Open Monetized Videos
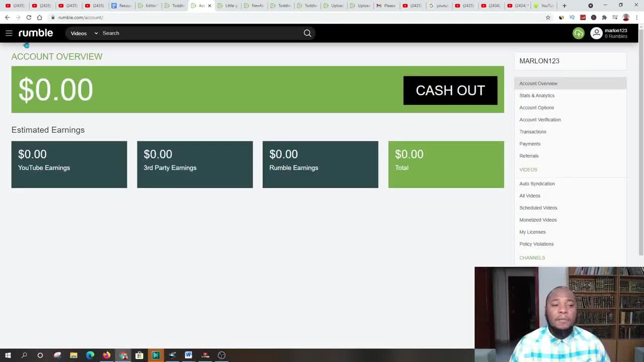The height and width of the screenshot is (362, 644). click(538, 220)
